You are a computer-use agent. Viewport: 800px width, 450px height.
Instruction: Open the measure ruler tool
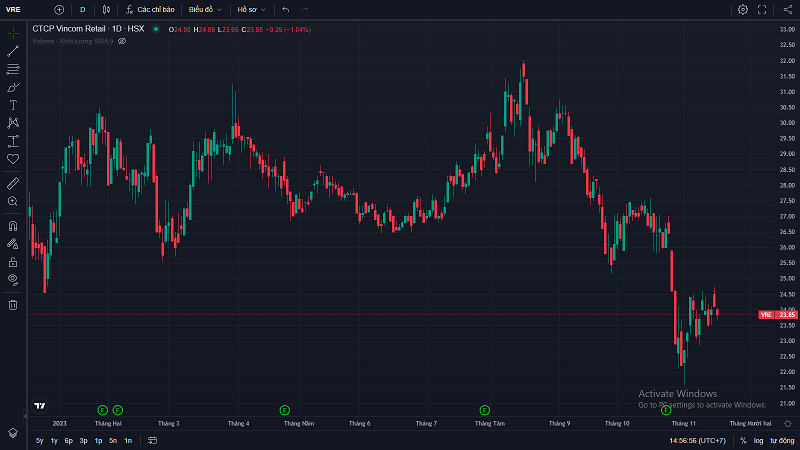tap(13, 183)
